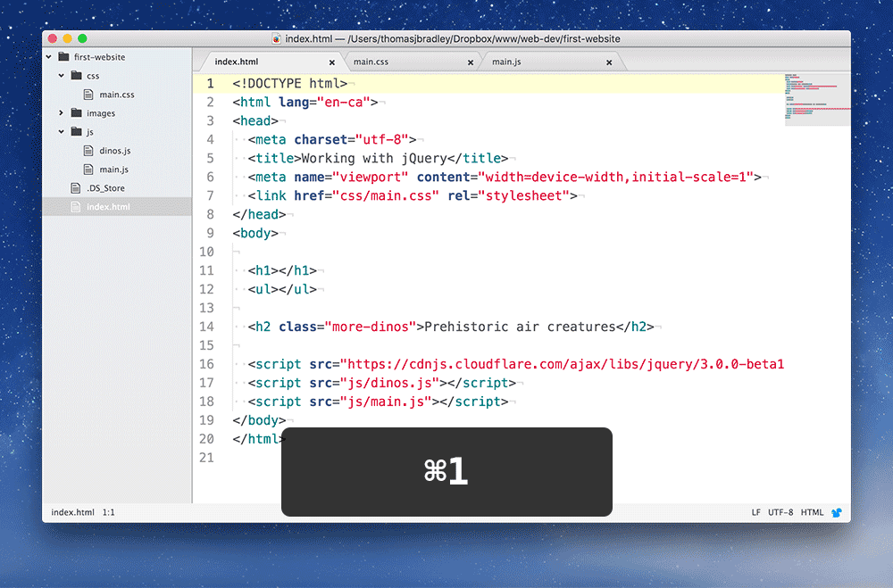The height and width of the screenshot is (588, 893).
Task: Click the UTF-8 encoding indicator
Action: tap(780, 512)
